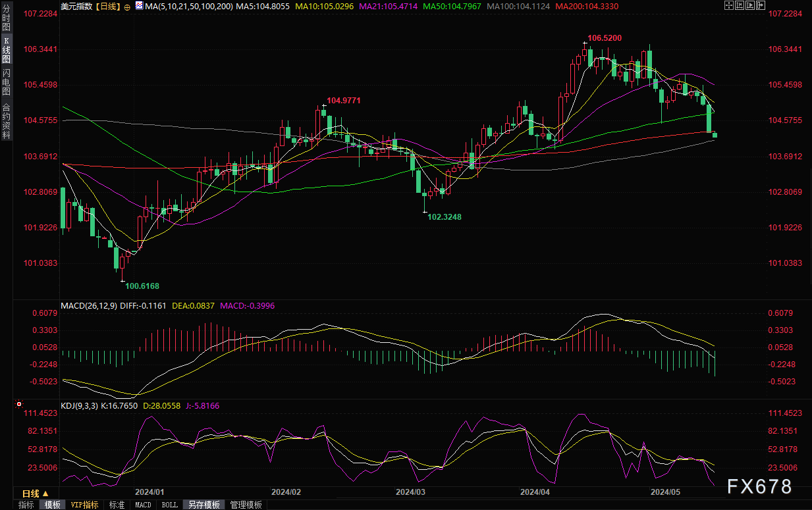Click the 美元指数 title text
Viewport: 812px width, 510px height.
coord(76,6)
